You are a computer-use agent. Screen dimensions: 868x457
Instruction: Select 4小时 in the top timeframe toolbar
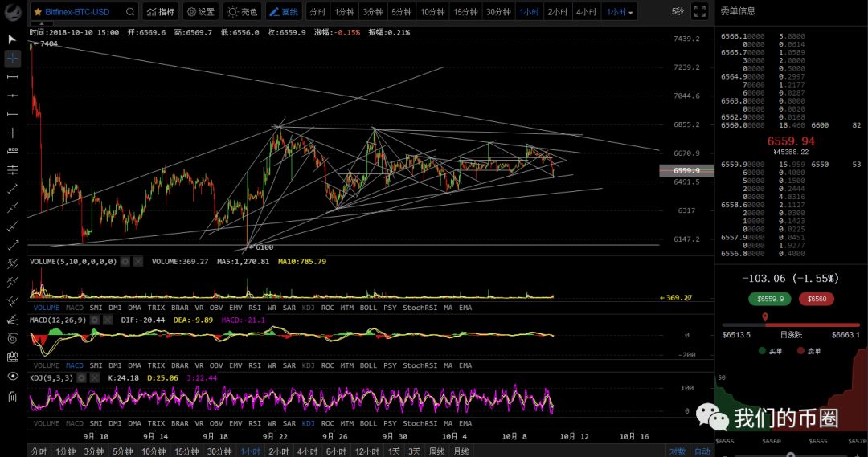(586, 11)
